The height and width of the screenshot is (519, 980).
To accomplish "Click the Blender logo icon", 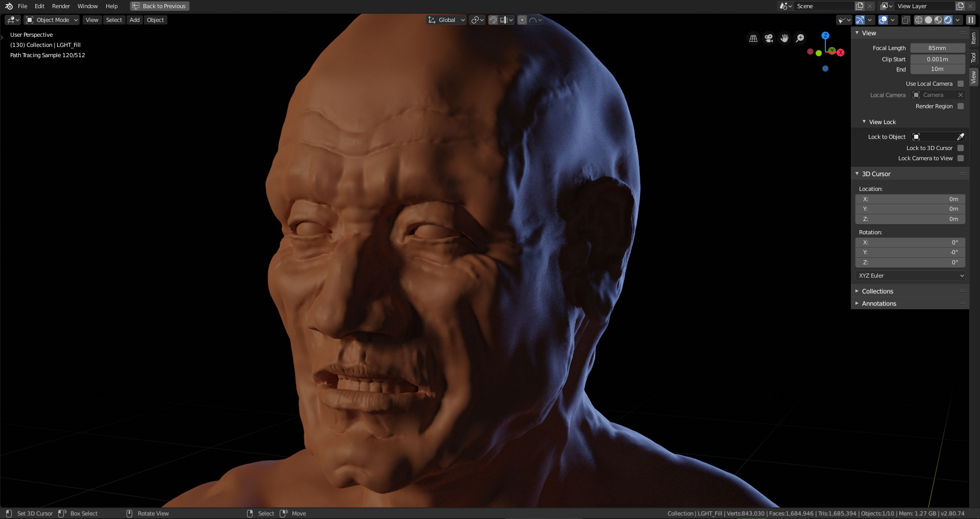I will (x=9, y=6).
